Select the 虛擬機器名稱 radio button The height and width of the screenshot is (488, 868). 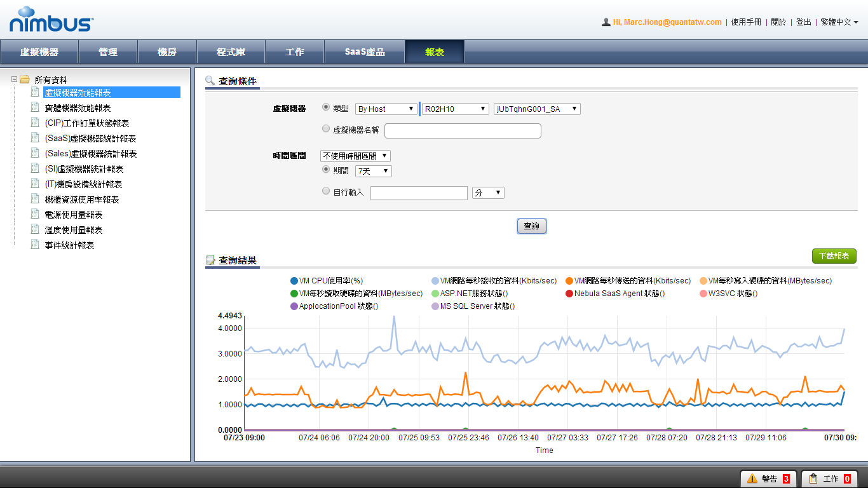(327, 129)
